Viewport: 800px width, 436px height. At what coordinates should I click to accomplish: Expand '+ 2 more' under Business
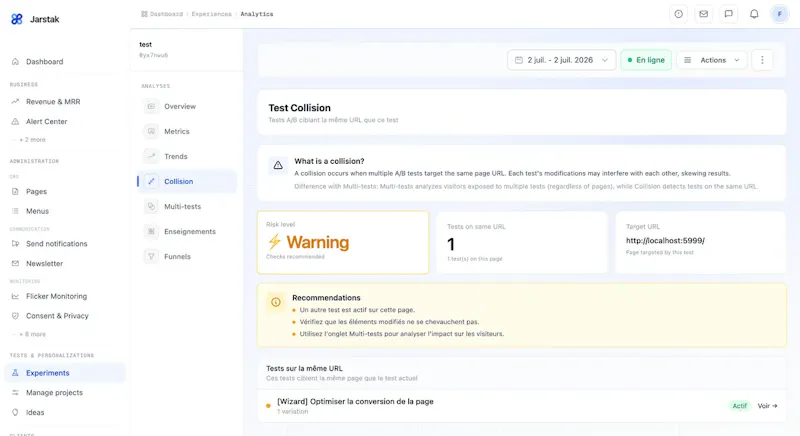tap(33, 140)
